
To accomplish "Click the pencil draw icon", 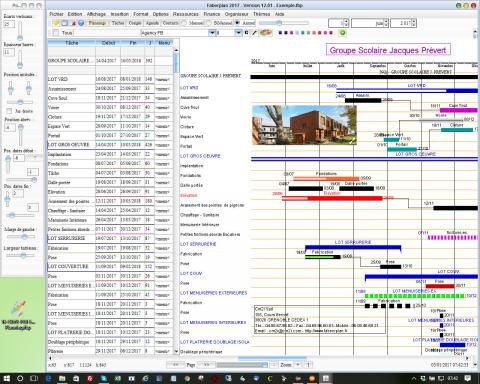I will (254, 33).
